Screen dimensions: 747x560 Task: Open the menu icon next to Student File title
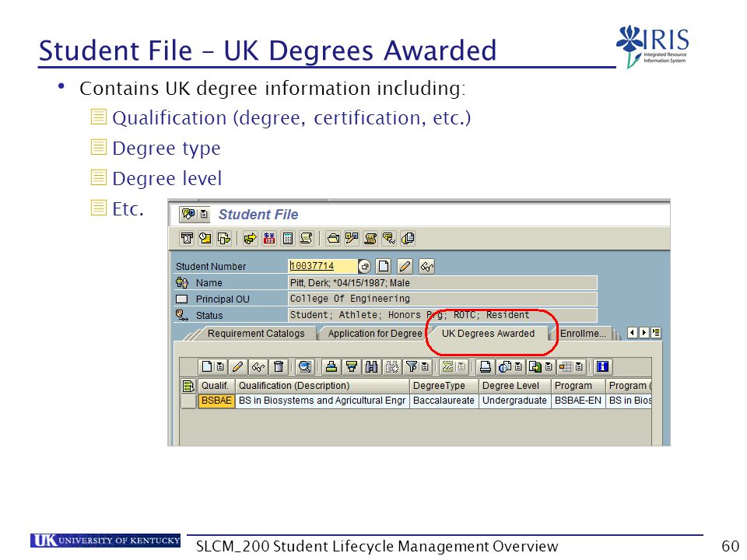(204, 215)
